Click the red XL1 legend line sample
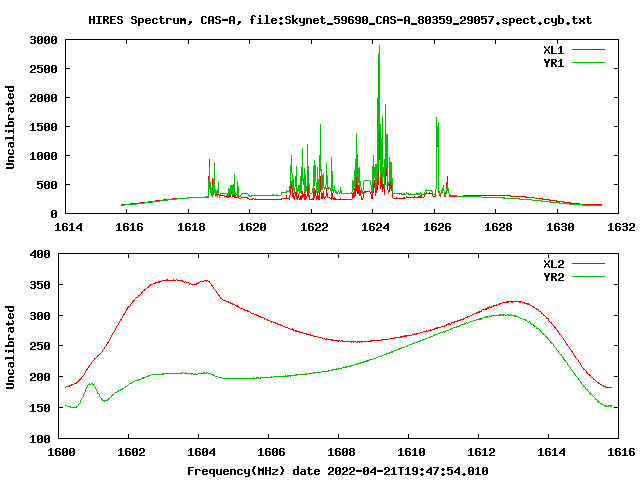Viewport: 640px width, 480px height. coord(588,50)
